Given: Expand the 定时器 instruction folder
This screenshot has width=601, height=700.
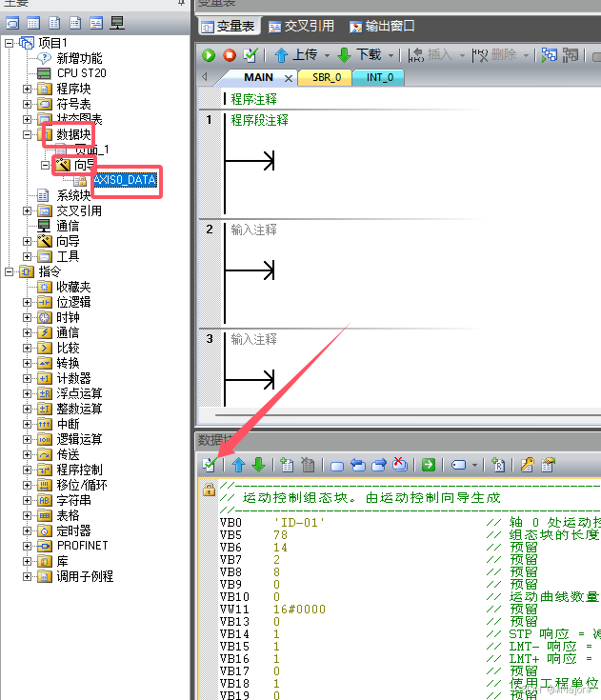Looking at the screenshot, I should pyautogui.click(x=28, y=530).
